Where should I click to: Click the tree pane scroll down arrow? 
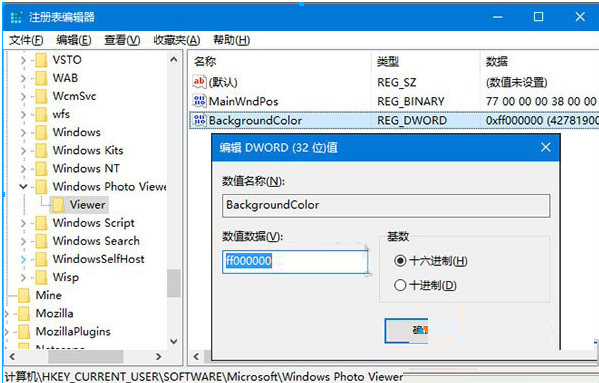[173, 341]
